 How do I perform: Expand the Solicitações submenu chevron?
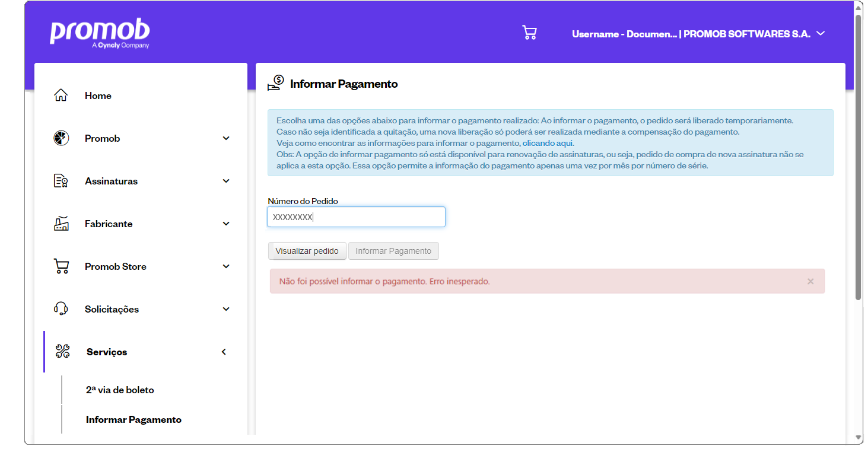226,309
